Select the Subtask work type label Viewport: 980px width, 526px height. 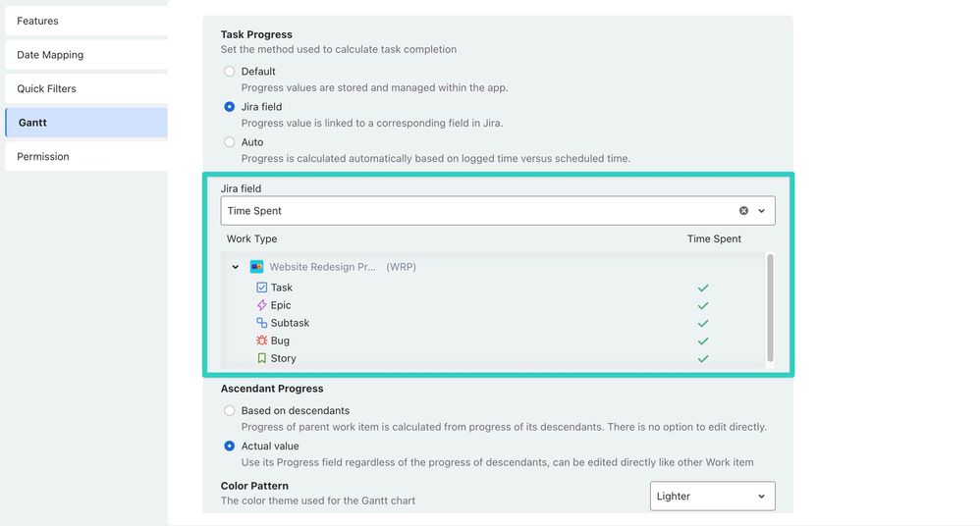pyautogui.click(x=290, y=323)
